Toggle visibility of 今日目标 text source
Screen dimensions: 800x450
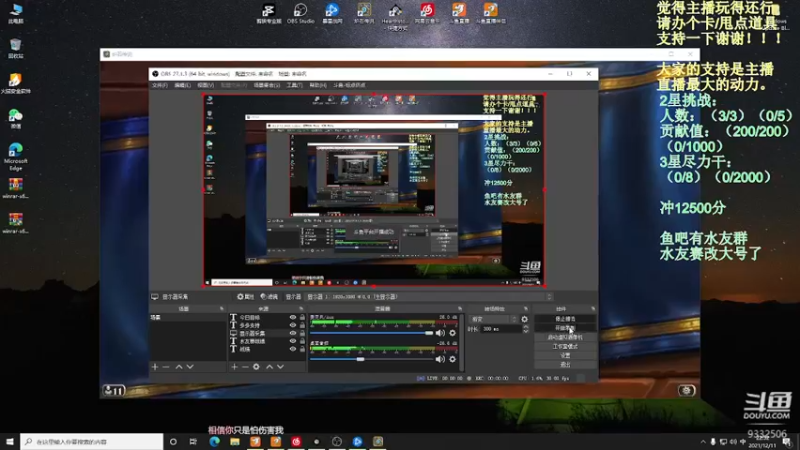pos(293,317)
